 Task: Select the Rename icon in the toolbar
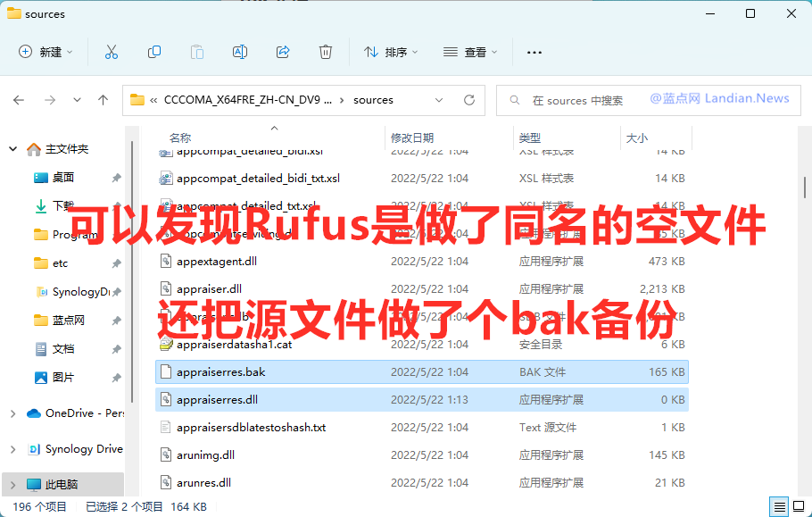[x=239, y=53]
